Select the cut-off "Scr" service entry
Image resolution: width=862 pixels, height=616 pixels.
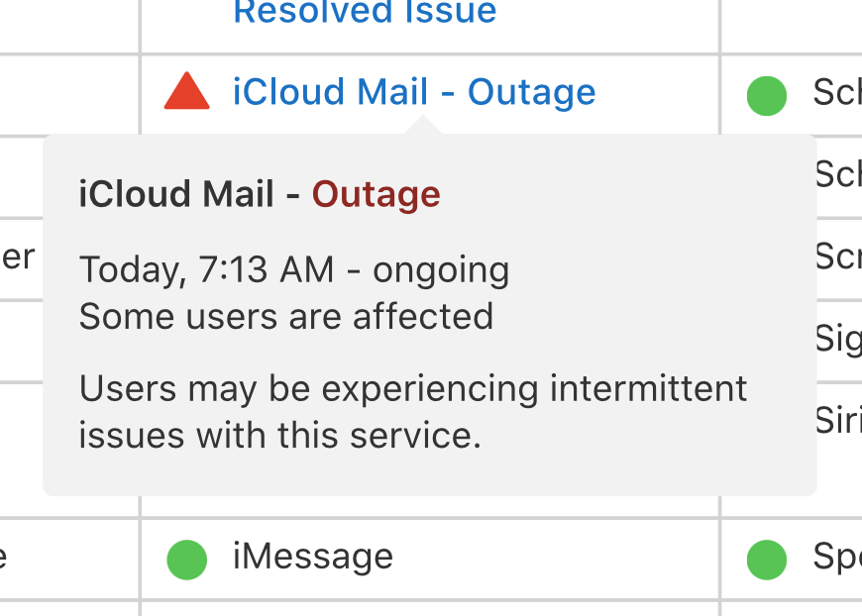838,257
